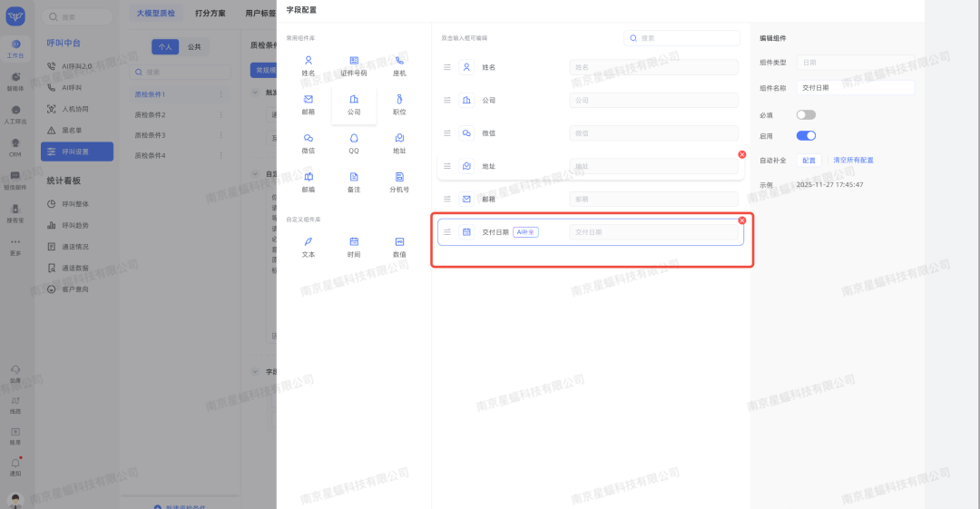Open the 组件类型 date type field
Viewport: 980px width, 509px height.
point(855,63)
